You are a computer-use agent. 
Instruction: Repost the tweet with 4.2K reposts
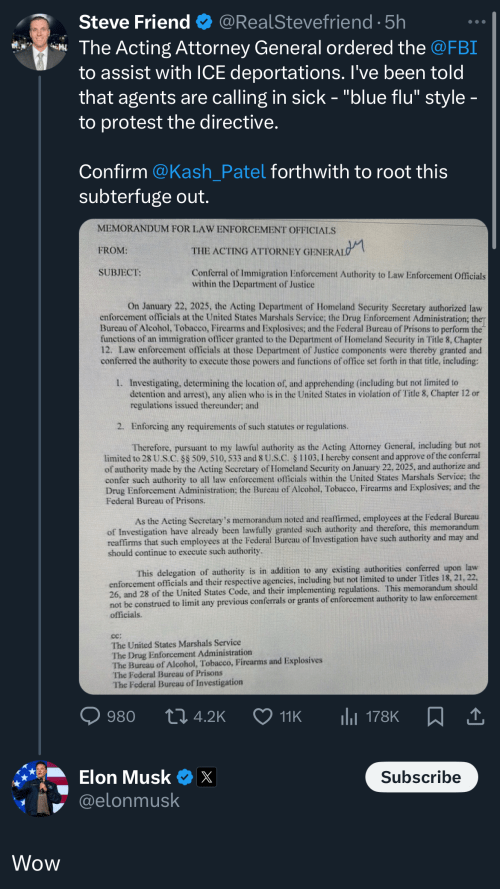pyautogui.click(x=195, y=717)
